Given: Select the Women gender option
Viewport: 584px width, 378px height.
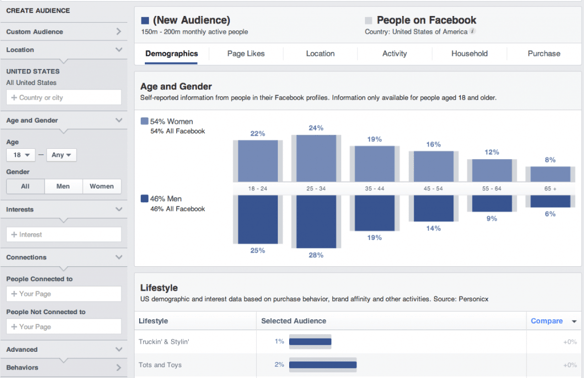Looking at the screenshot, I should pyautogui.click(x=102, y=186).
